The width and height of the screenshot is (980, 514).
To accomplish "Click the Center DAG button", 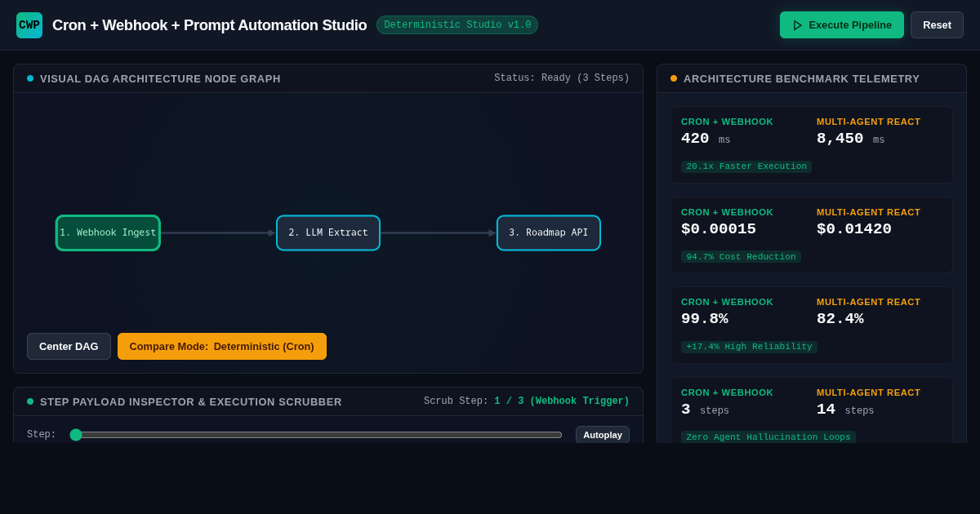I will (x=69, y=346).
